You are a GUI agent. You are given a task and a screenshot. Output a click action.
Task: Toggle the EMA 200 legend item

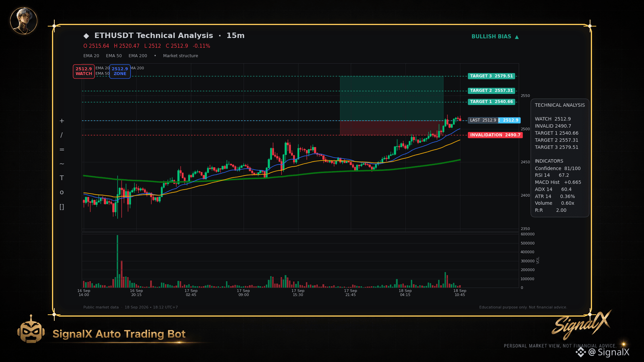click(x=138, y=56)
